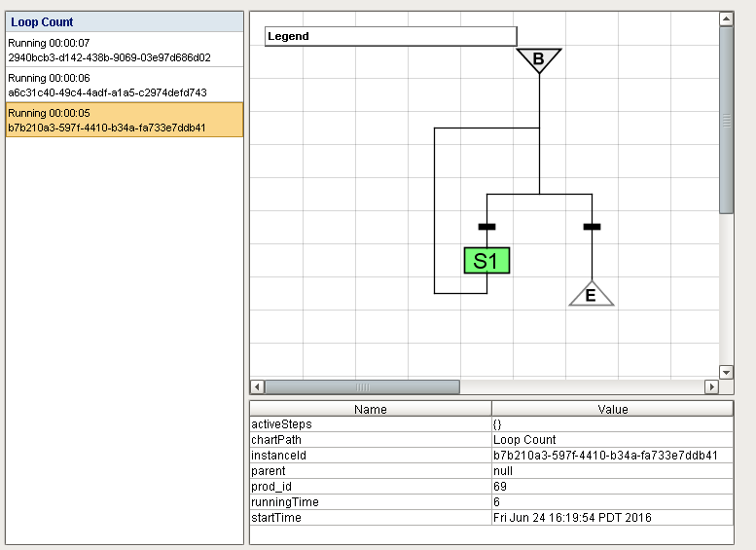Click the horizontal scrollbar thumb
Image resolution: width=756 pixels, height=550 pixels.
pos(362,387)
